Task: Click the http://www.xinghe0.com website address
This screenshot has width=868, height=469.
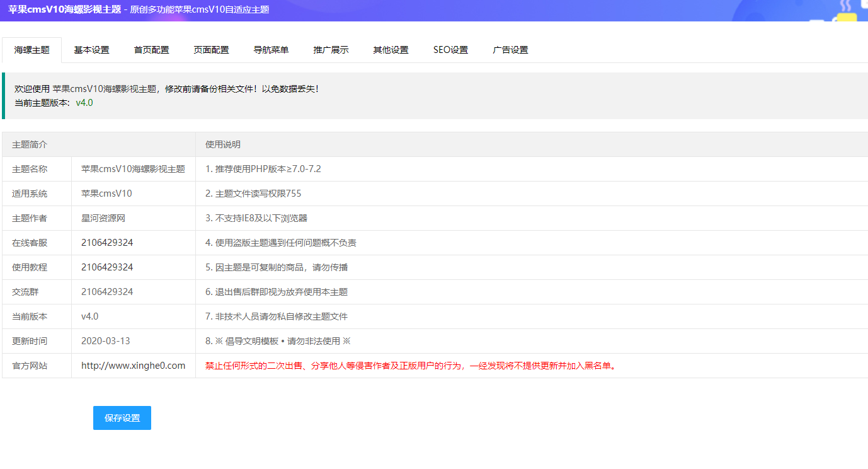Action: 133,366
